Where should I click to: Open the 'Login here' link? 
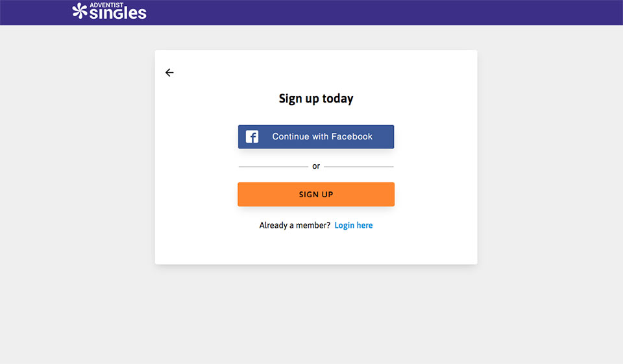pyautogui.click(x=354, y=225)
